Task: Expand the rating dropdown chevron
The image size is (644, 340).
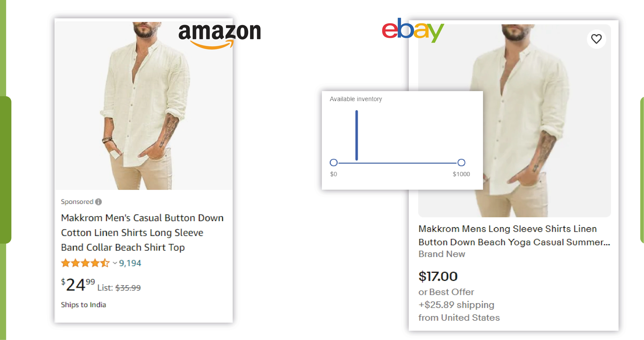Action: coord(115,263)
